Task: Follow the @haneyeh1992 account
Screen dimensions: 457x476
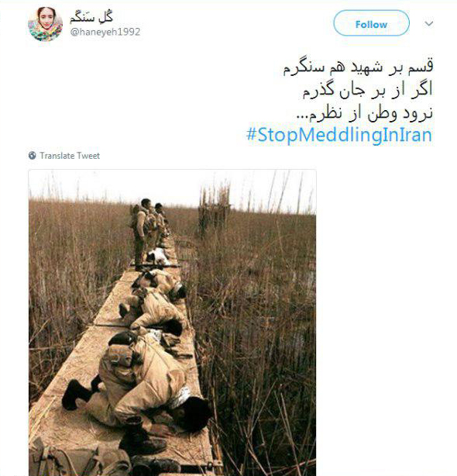Action: click(x=371, y=23)
